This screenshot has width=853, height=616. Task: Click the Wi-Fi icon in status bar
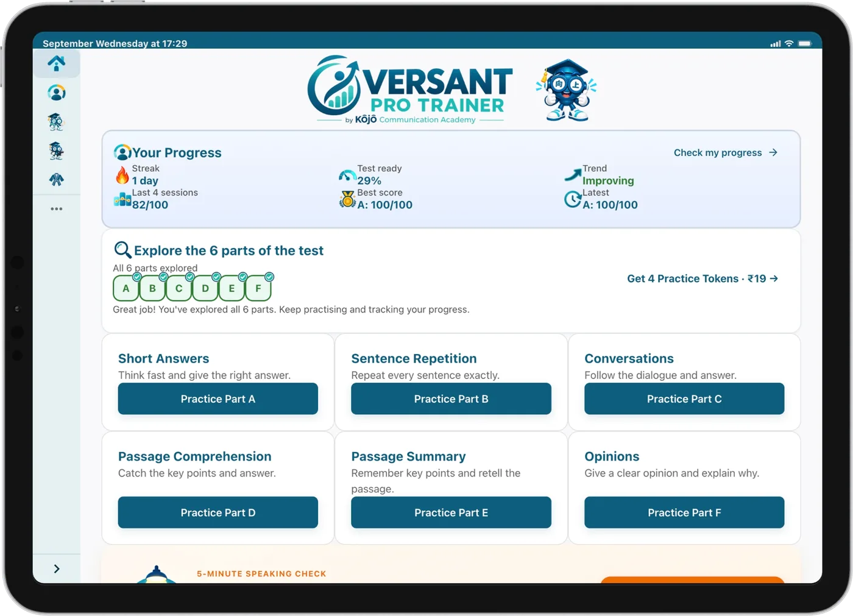pyautogui.click(x=789, y=44)
